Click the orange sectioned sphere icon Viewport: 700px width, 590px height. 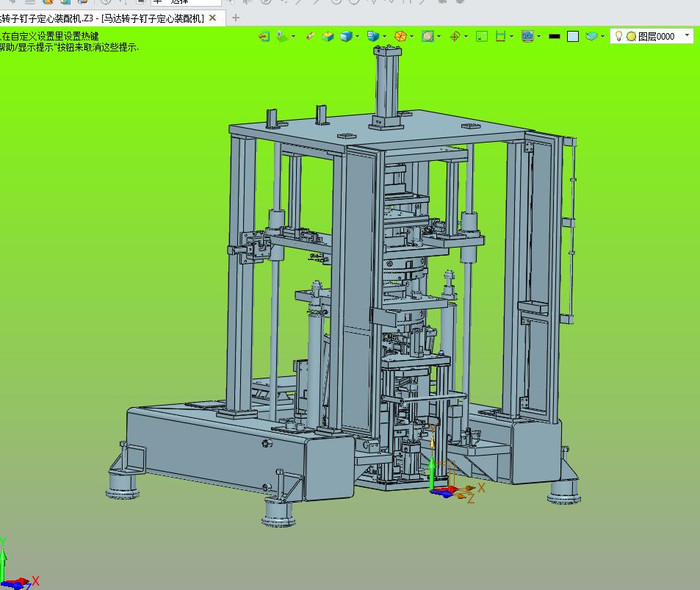[400, 36]
